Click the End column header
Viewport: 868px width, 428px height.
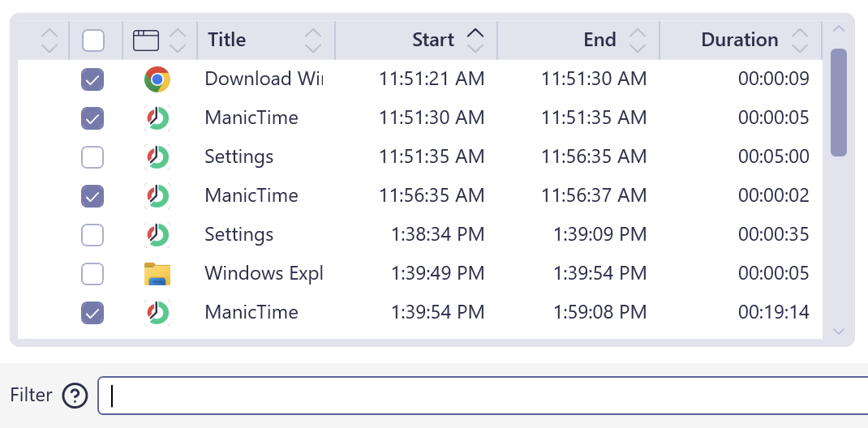click(x=599, y=40)
